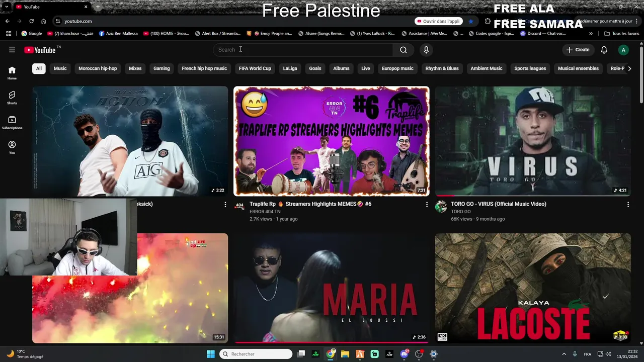Select Rhythm & Blues chip
The height and width of the screenshot is (362, 644).
click(442, 68)
